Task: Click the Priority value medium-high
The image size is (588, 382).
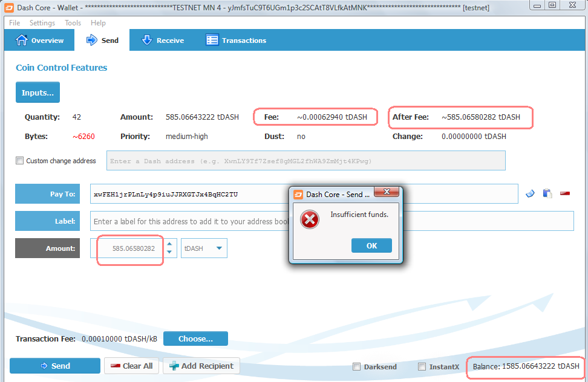Action: tap(187, 137)
